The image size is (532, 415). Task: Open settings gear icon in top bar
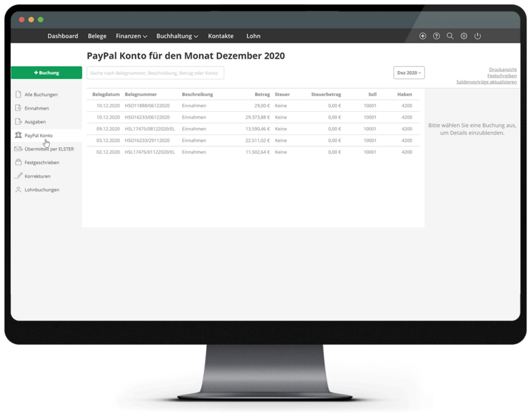[464, 36]
